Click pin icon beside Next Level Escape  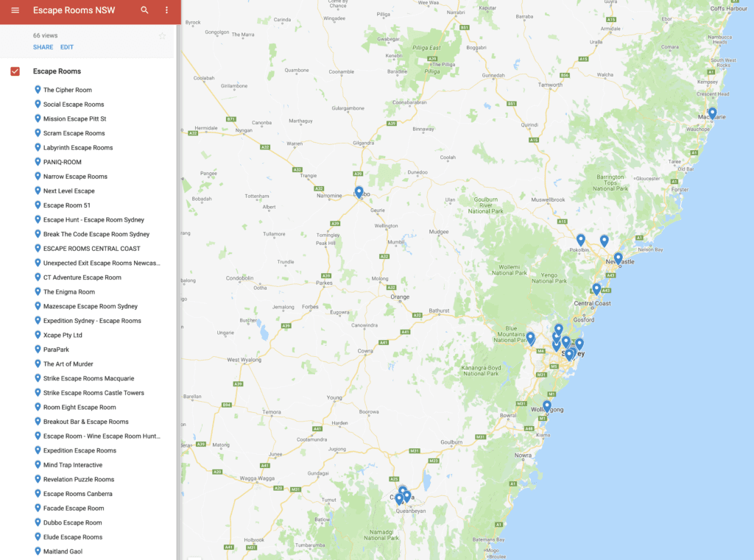point(38,191)
